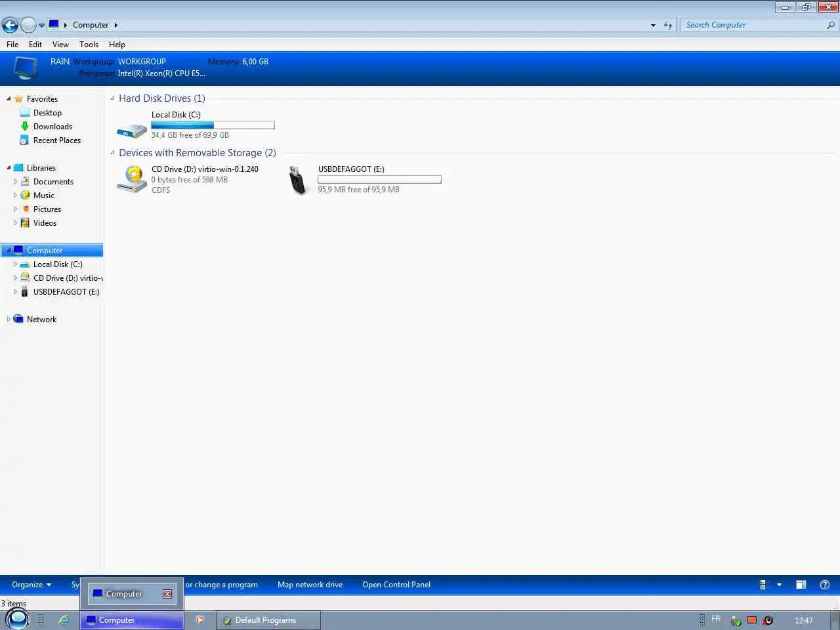840x630 pixels.
Task: Open the File menu
Action: [12, 45]
